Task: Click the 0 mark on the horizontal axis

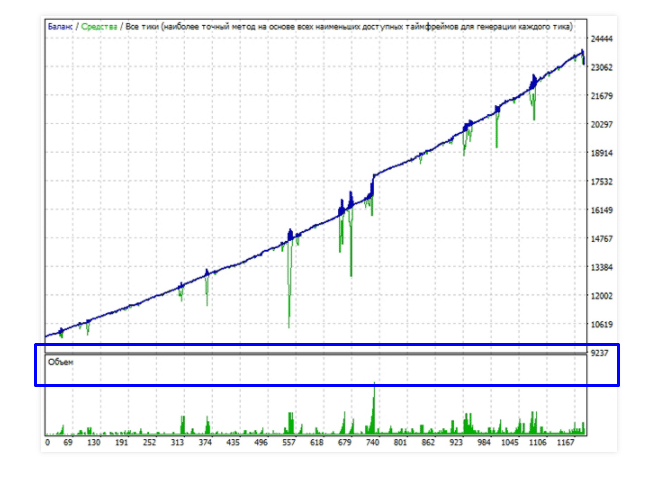Action: point(47,441)
